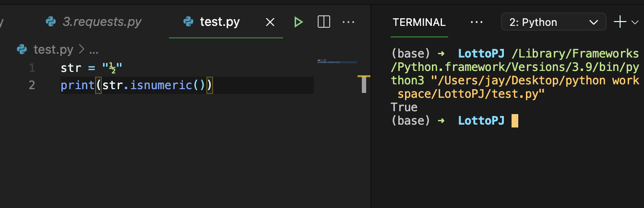Select the test.py editor tab
644x208 pixels.
click(x=219, y=22)
